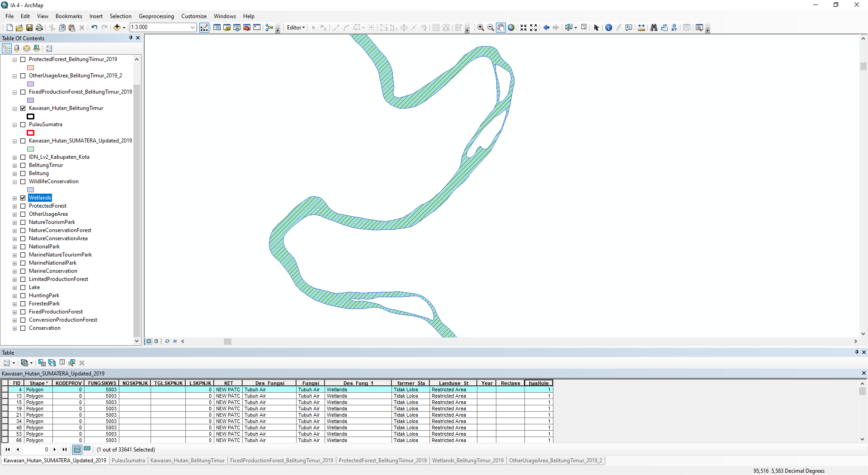The height and width of the screenshot is (475, 868).
Task: Zoom to Full Extent globe
Action: click(511, 28)
